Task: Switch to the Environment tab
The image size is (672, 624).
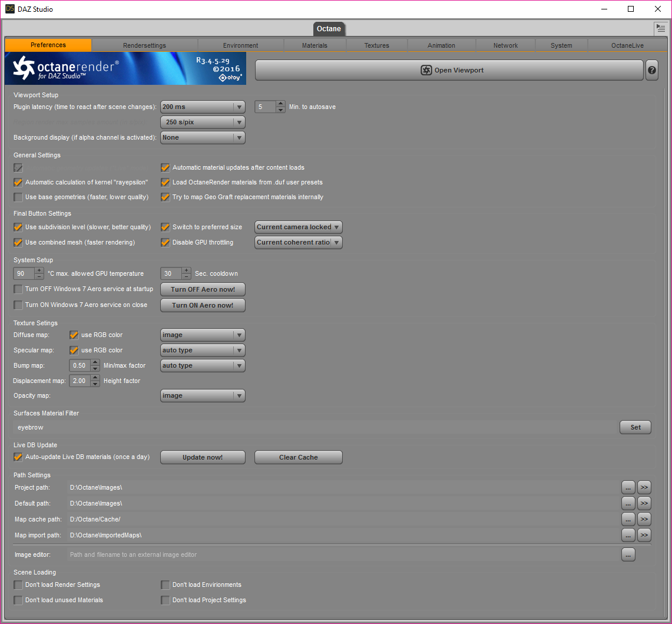Action: (x=240, y=45)
